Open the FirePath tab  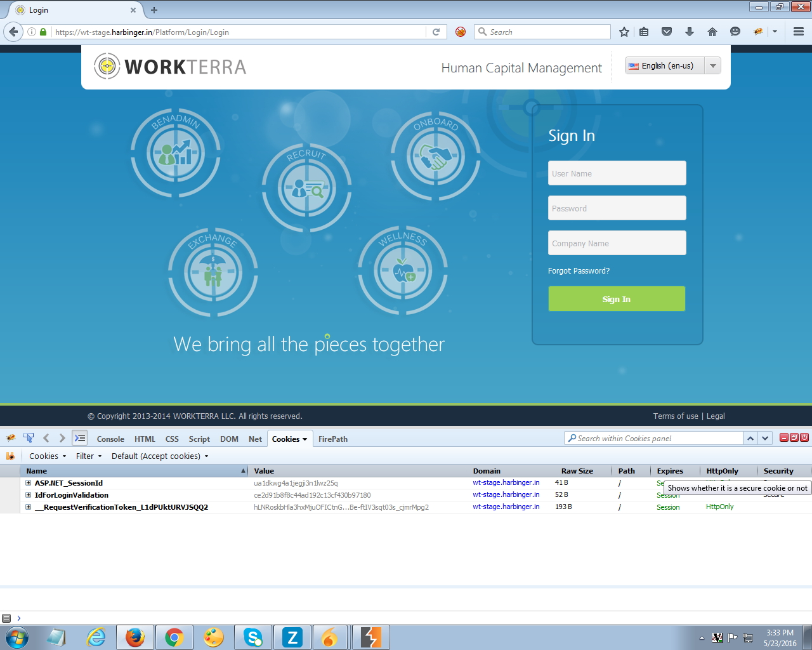(333, 439)
